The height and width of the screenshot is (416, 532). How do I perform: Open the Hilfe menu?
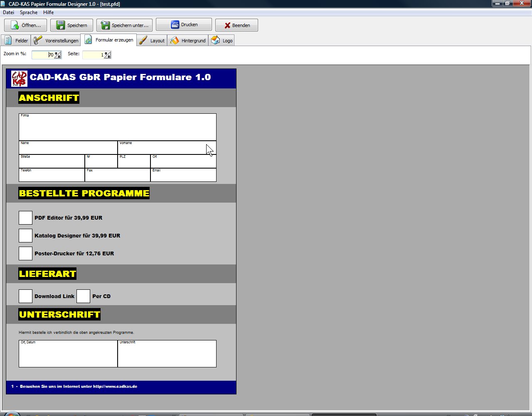coord(48,12)
